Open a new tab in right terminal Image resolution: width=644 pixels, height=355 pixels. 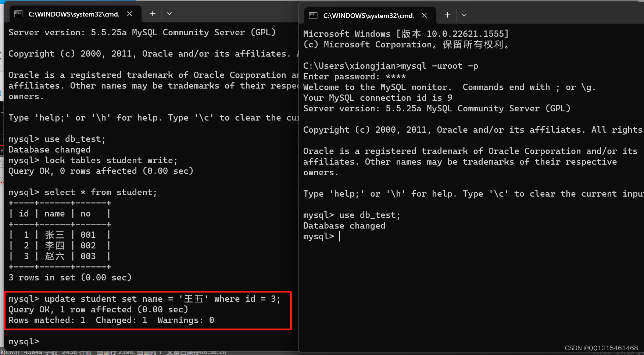447,15
